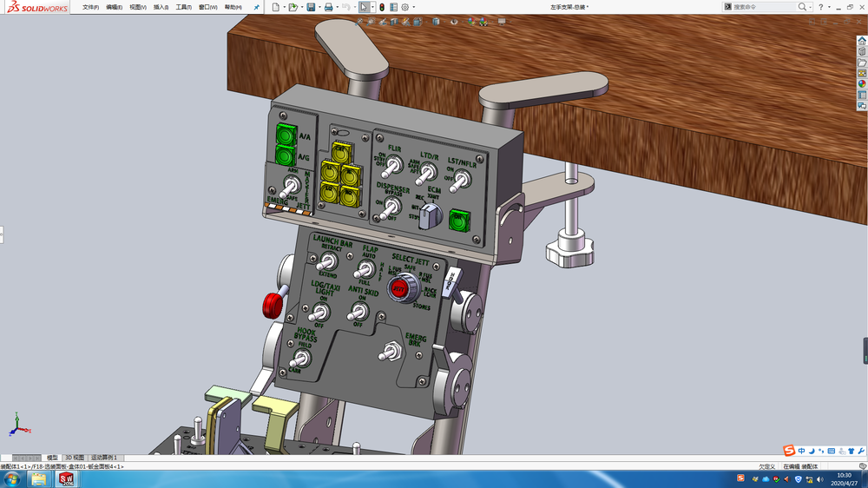
Task: Click the Rebuild traffic light icon
Action: point(382,7)
